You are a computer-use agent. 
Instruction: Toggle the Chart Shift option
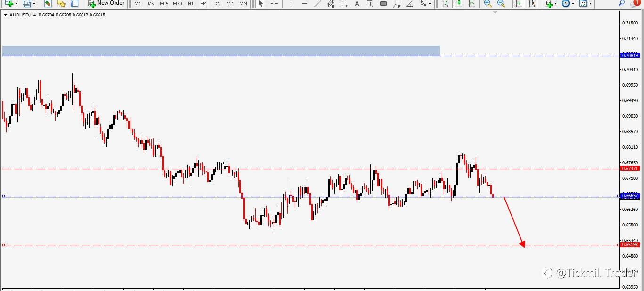pos(532,3)
